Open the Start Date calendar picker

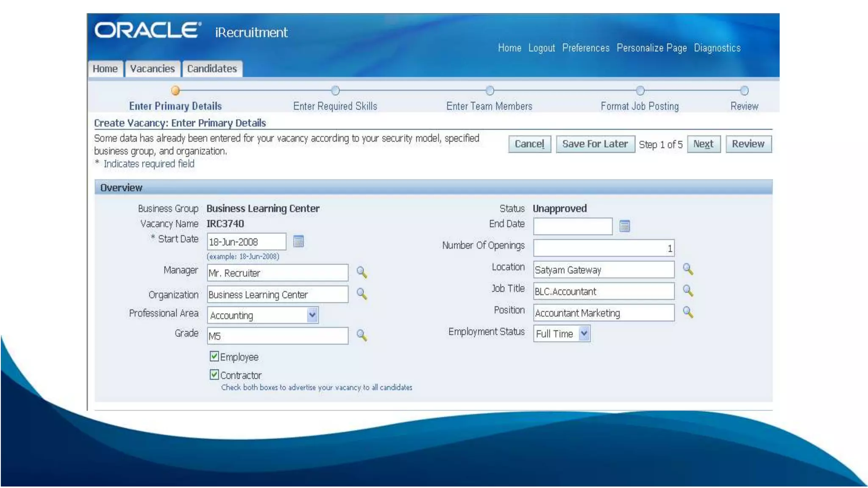(298, 241)
